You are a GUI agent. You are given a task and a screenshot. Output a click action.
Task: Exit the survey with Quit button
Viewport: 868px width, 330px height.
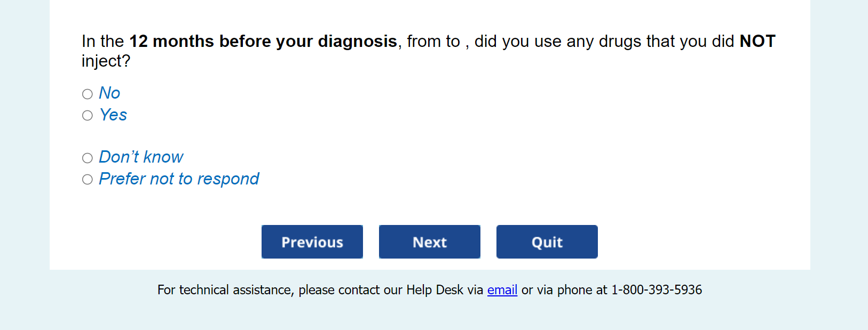coord(547,242)
